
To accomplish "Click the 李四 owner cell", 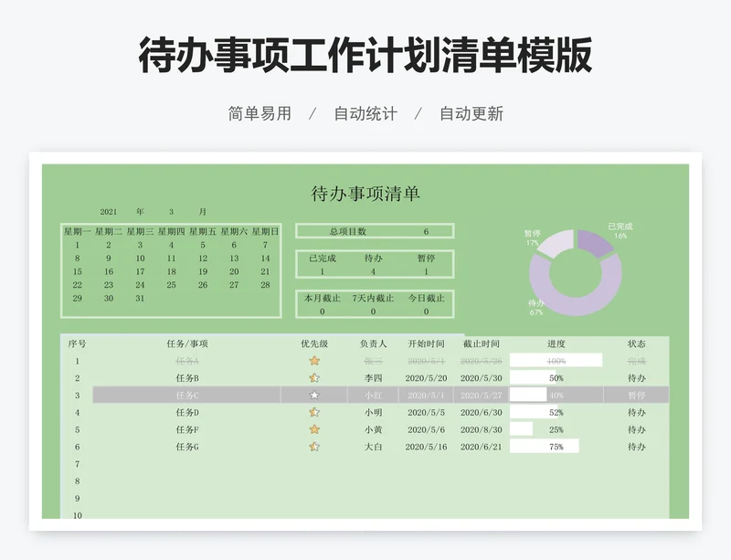I will point(374,377).
